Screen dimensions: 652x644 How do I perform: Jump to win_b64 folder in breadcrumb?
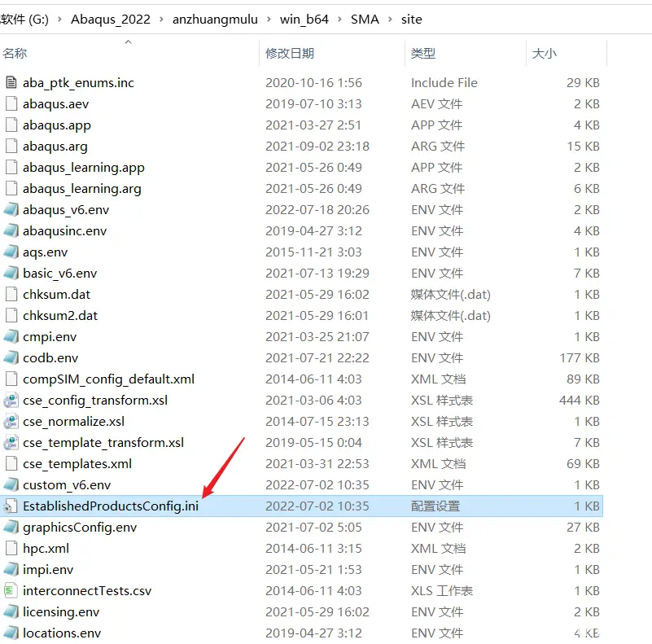coord(304,20)
